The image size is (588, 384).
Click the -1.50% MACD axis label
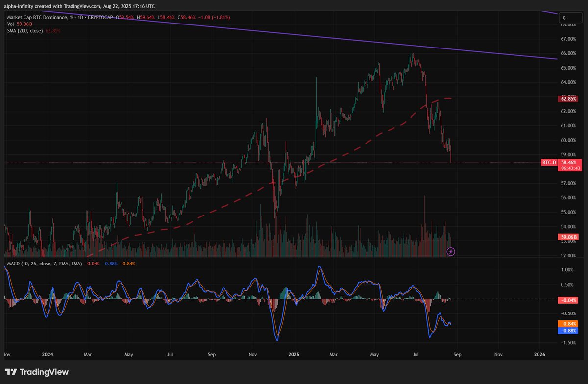point(568,343)
